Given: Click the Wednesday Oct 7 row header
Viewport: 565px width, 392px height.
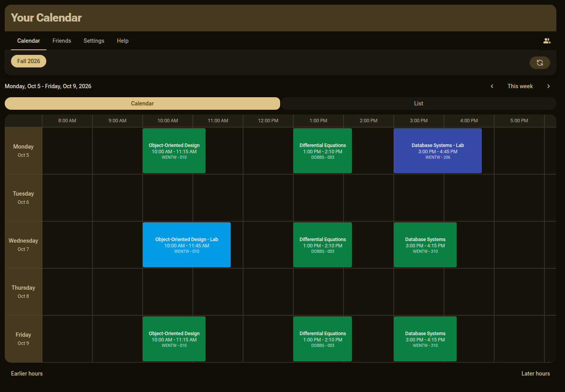Looking at the screenshot, I should click(24, 245).
